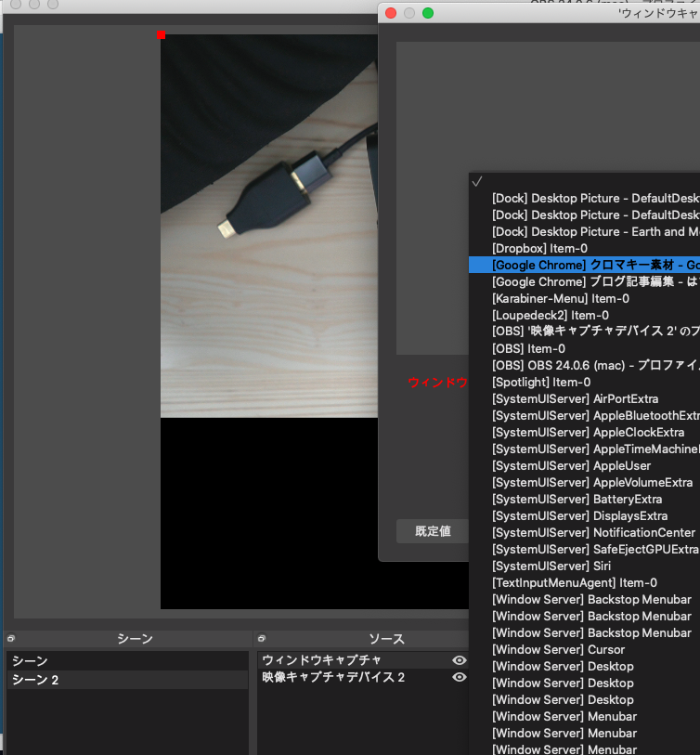Toggle visibility of ウィンドウキャプチャ source

tap(460, 660)
